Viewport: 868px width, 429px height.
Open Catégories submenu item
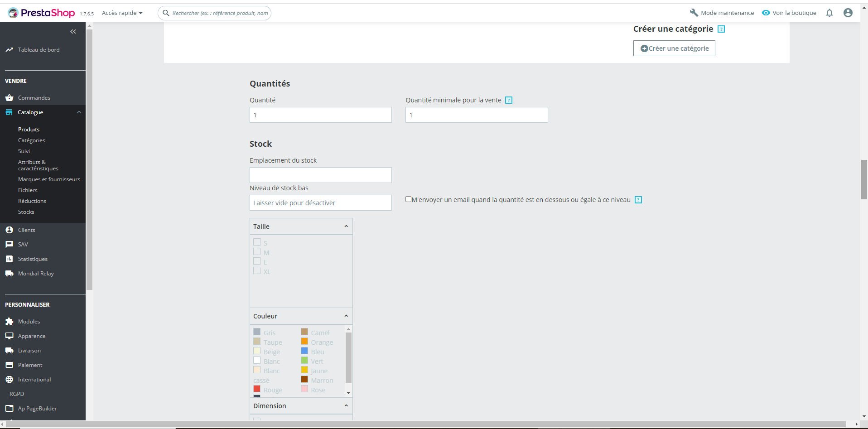pos(31,140)
